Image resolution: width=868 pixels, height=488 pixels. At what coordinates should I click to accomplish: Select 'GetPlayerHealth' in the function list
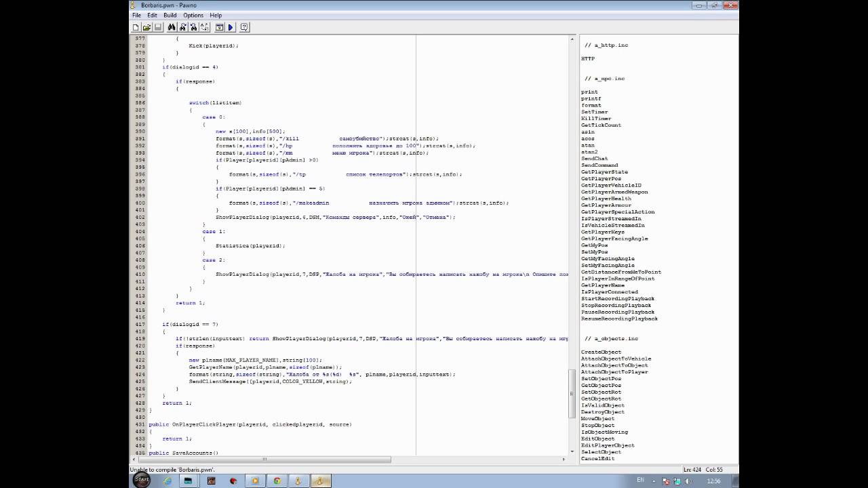pos(606,199)
